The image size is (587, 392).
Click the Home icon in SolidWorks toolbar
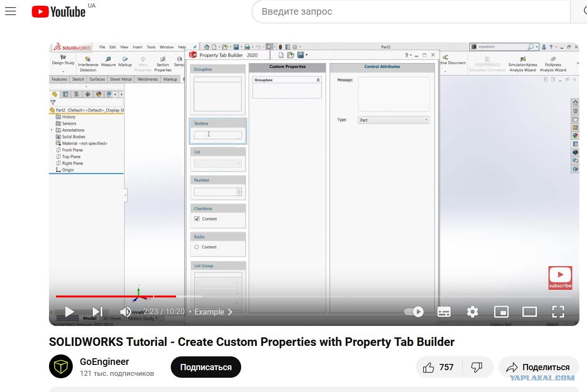(207, 47)
